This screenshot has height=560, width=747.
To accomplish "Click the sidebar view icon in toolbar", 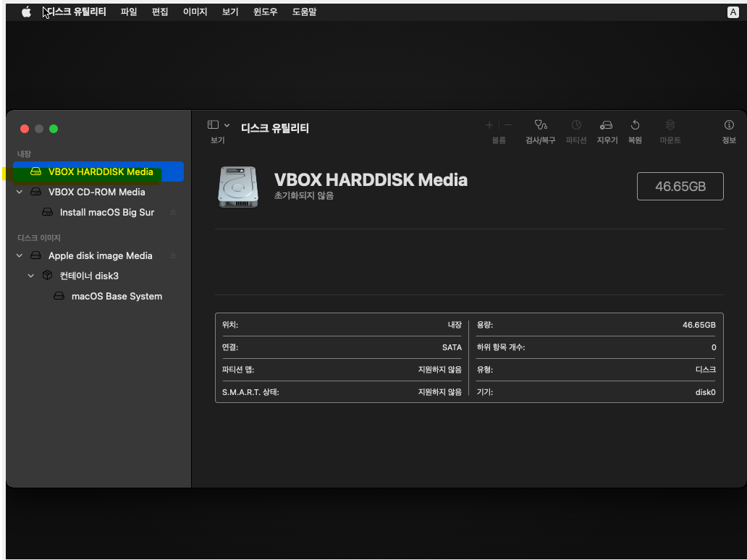I will click(213, 124).
